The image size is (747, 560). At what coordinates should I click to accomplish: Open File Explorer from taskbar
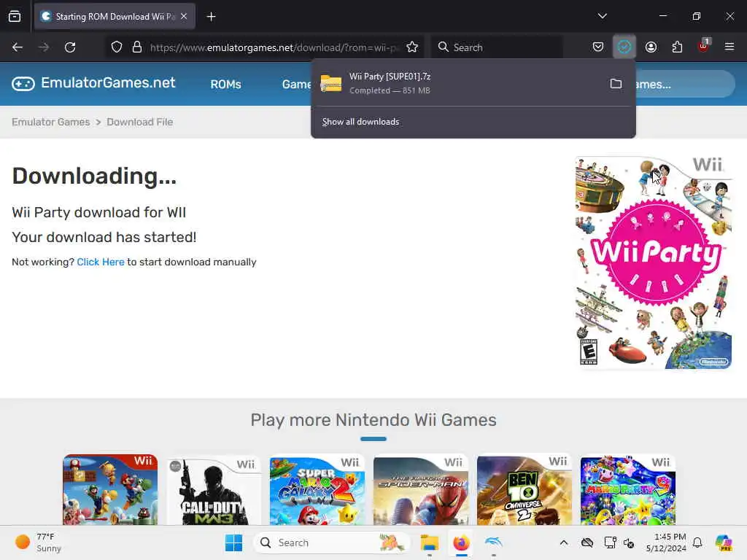pos(429,542)
